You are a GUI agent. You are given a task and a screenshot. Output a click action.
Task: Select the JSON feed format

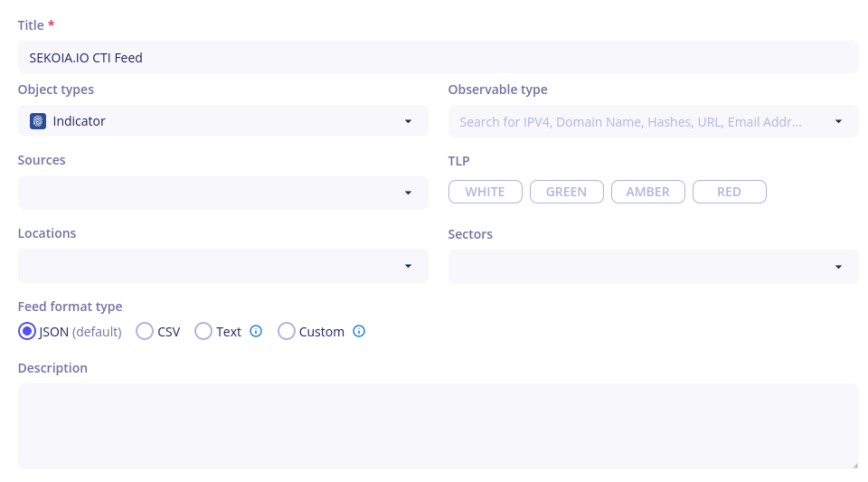tap(27, 331)
